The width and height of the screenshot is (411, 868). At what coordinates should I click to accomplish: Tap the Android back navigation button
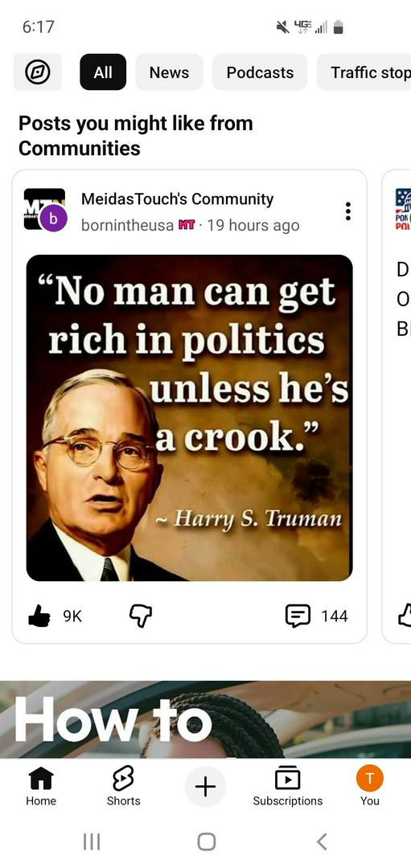pos(322,841)
